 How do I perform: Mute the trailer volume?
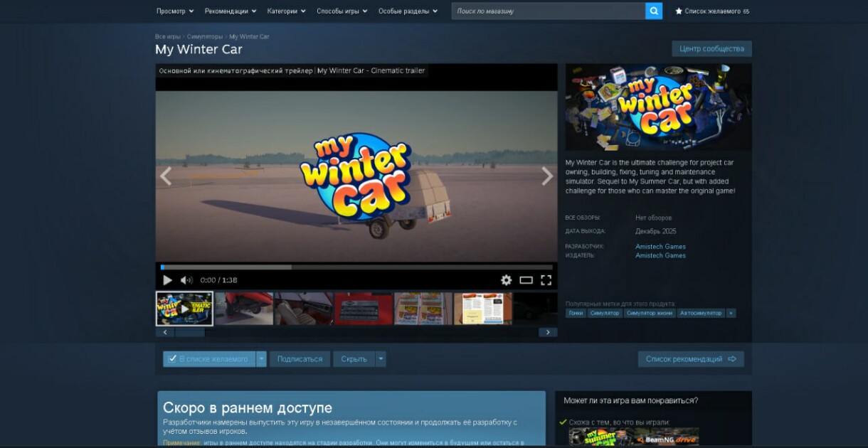tap(186, 280)
